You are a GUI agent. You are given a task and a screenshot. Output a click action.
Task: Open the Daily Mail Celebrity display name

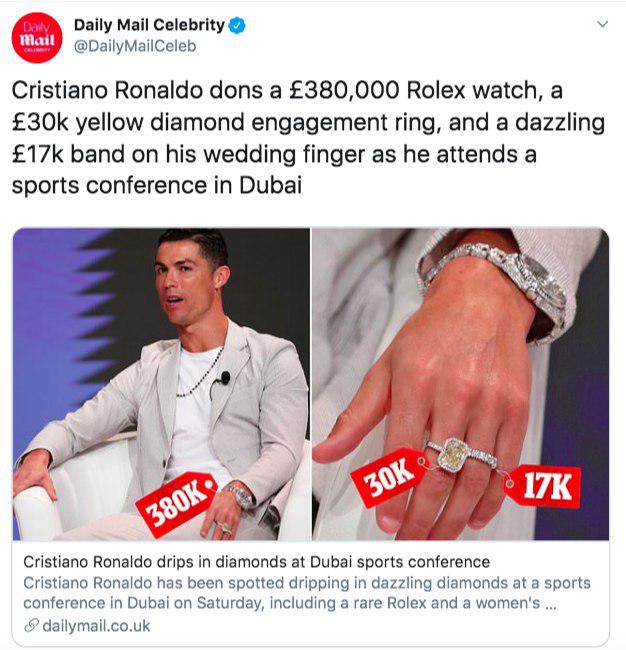(x=149, y=25)
